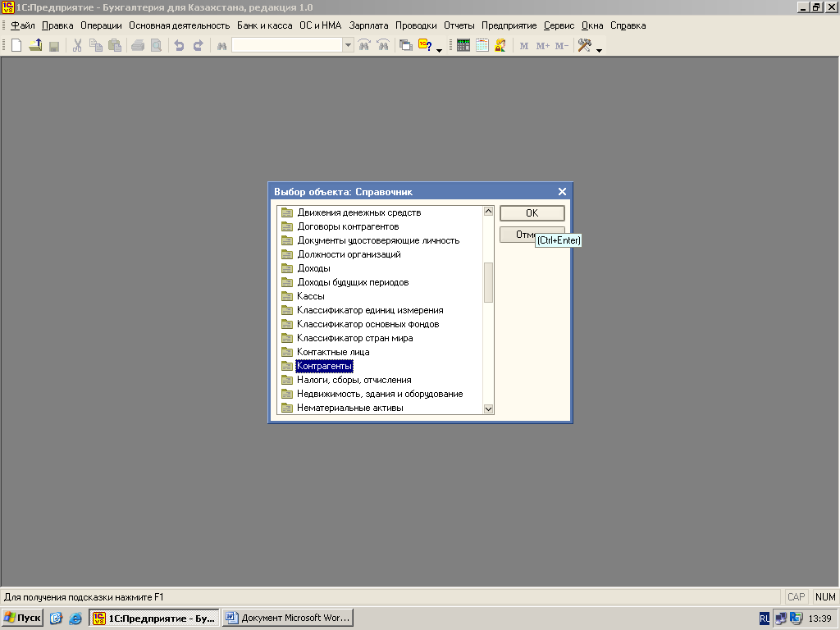The width and height of the screenshot is (840, 630).
Task: Expand arrow beside the 1C help icon
Action: pos(440,50)
